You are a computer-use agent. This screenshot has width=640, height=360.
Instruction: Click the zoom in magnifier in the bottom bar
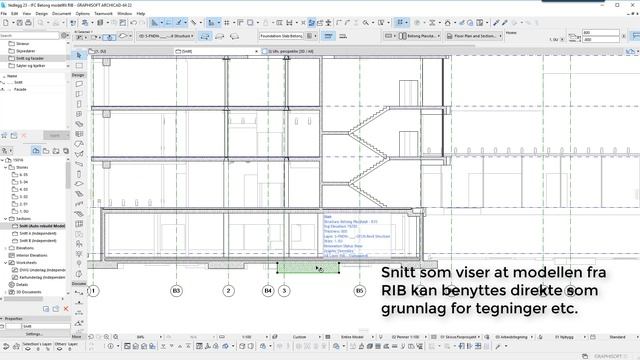point(107,337)
